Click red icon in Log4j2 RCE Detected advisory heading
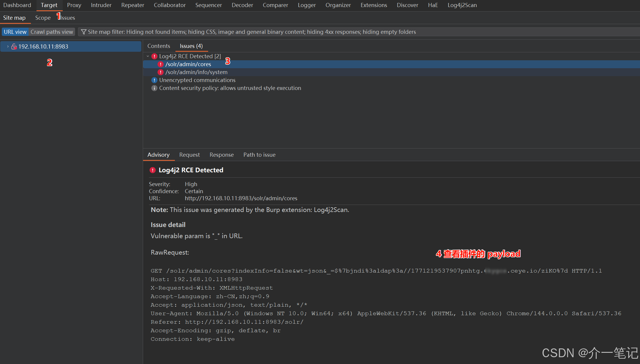This screenshot has height=364, width=640. click(x=152, y=170)
